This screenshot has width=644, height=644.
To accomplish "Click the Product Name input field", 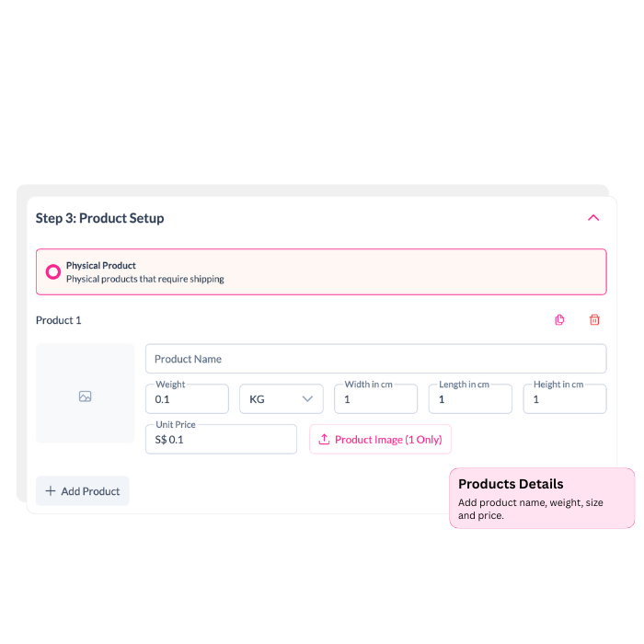I will (375, 359).
